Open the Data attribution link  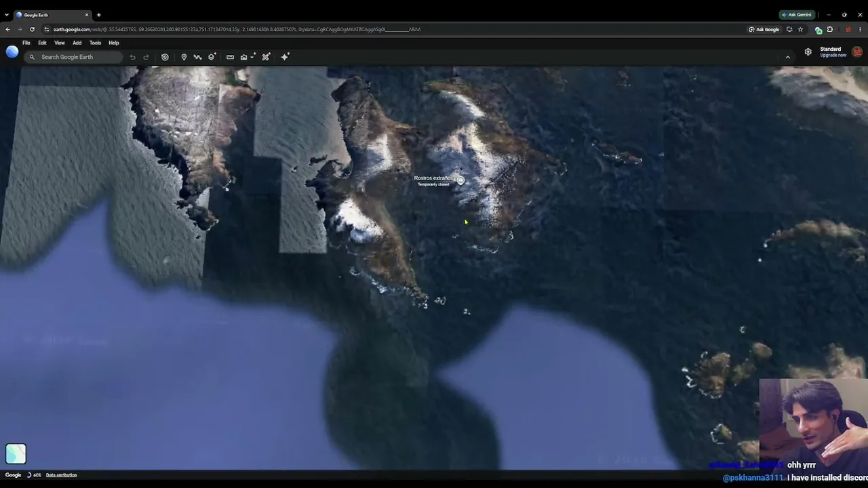pyautogui.click(x=61, y=475)
